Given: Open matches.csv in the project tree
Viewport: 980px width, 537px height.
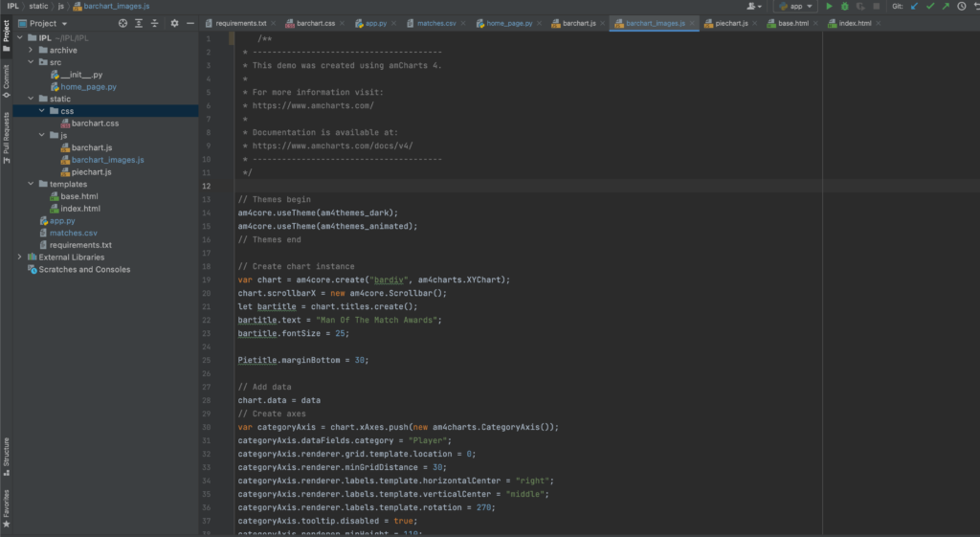Looking at the screenshot, I should click(73, 233).
